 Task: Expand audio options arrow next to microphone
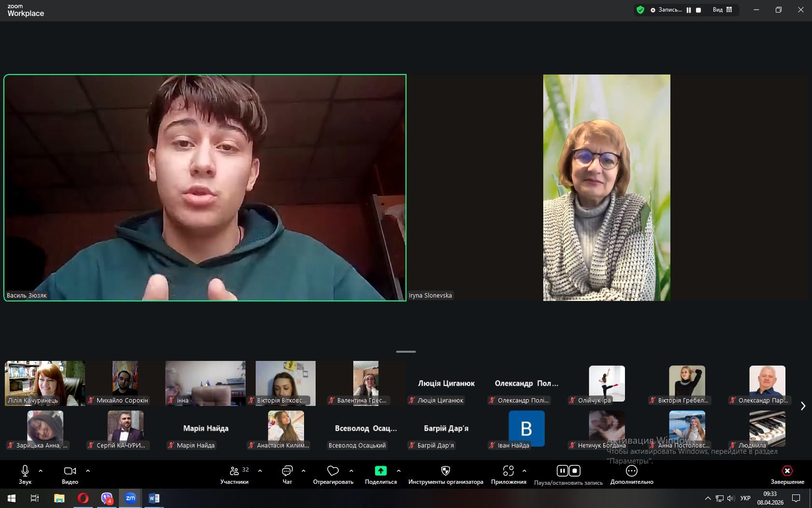click(41, 471)
